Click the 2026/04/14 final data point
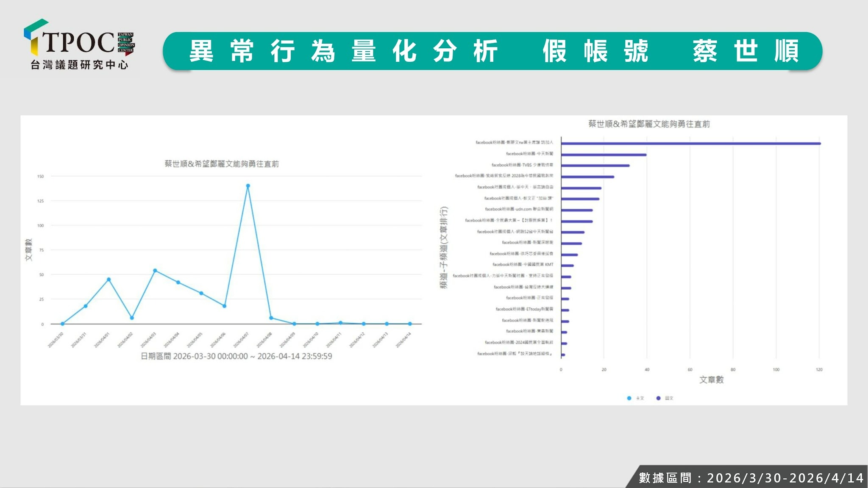 point(410,324)
